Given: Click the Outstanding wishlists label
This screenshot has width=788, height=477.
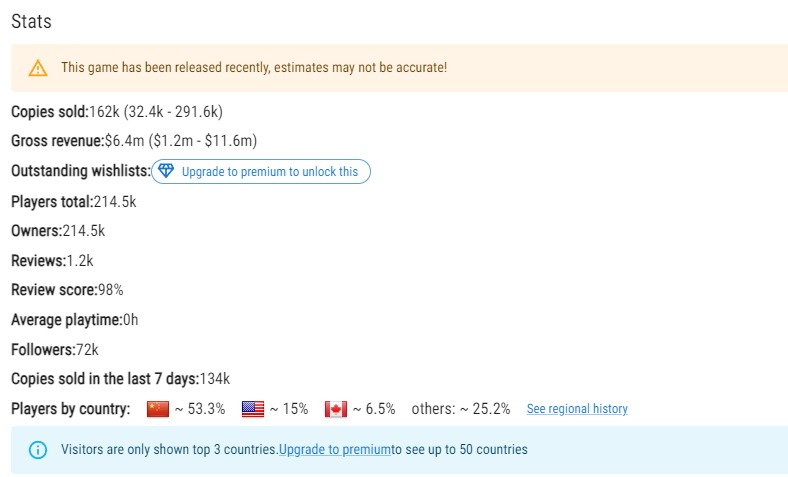Looking at the screenshot, I should coord(81,171).
